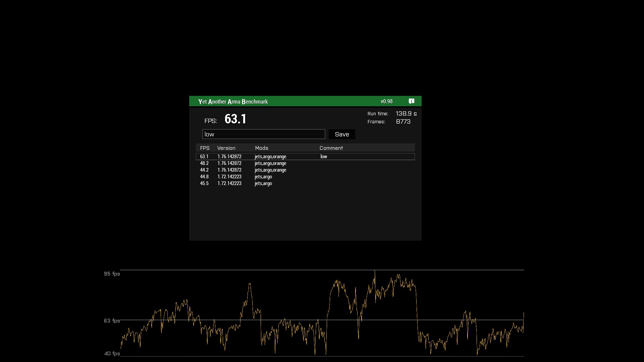644x362 pixels.
Task: Click the large 63.1 FPS readout
Action: tap(235, 119)
